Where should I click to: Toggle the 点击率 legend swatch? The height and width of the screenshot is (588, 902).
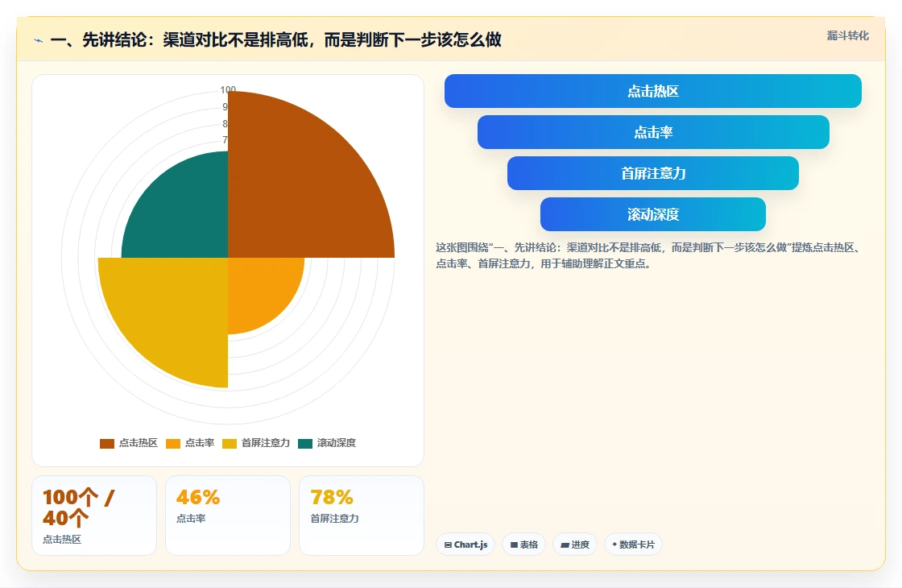[x=173, y=443]
